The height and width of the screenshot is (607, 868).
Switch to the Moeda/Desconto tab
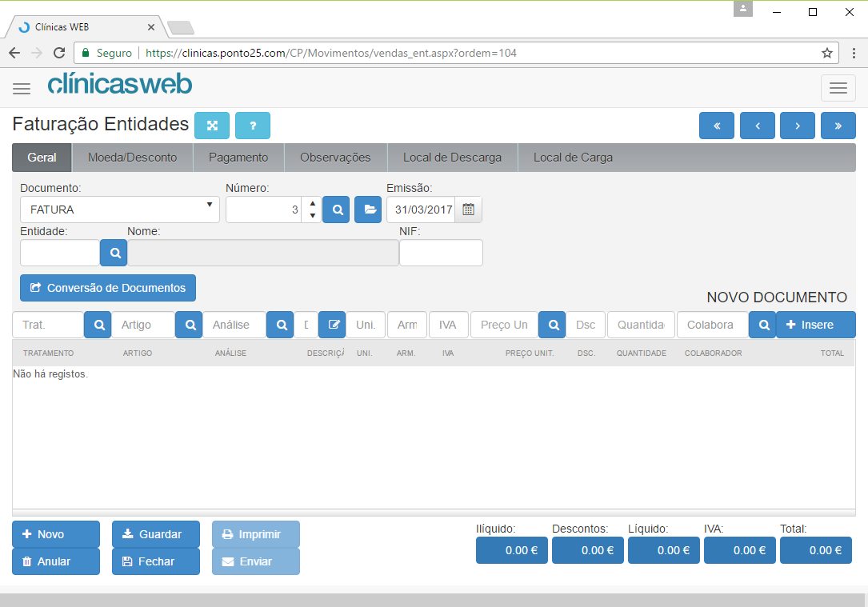[132, 158]
